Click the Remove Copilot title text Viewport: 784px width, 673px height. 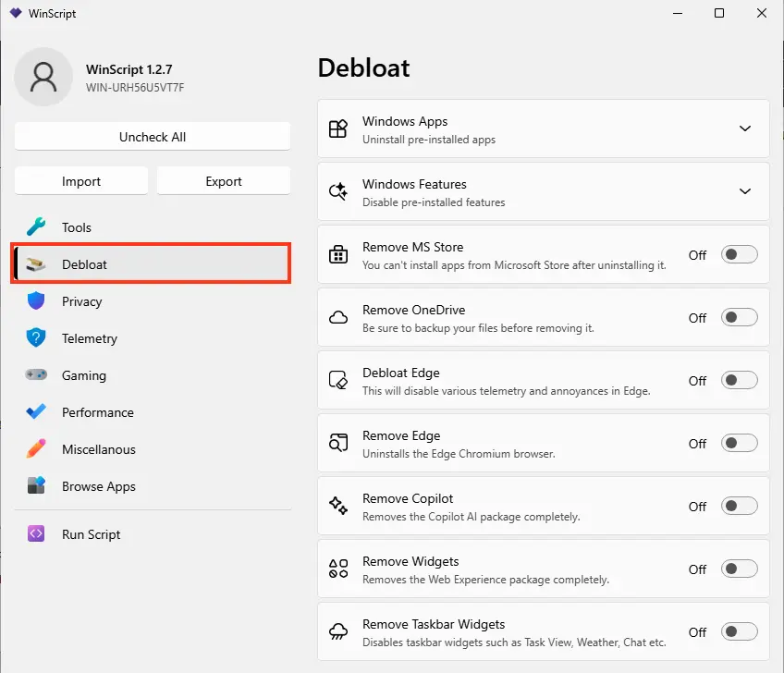(408, 498)
